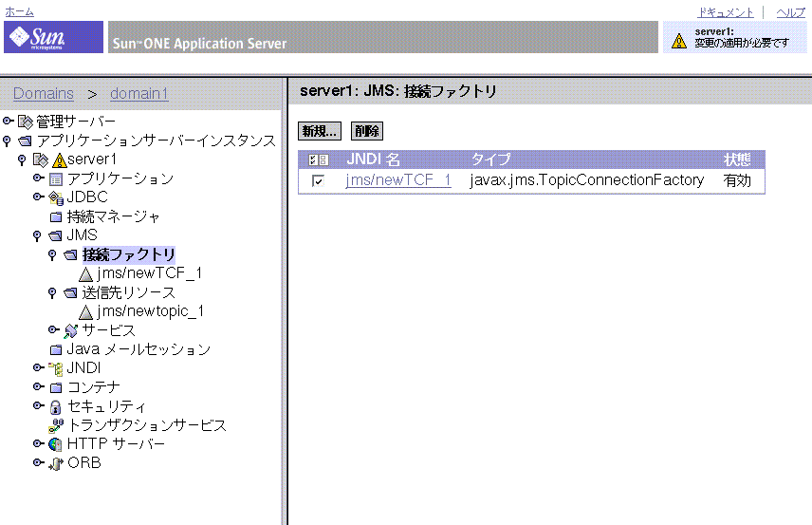Viewport: 812px width, 525px height.
Task: Expand the セキュリティ node
Action: (x=38, y=405)
